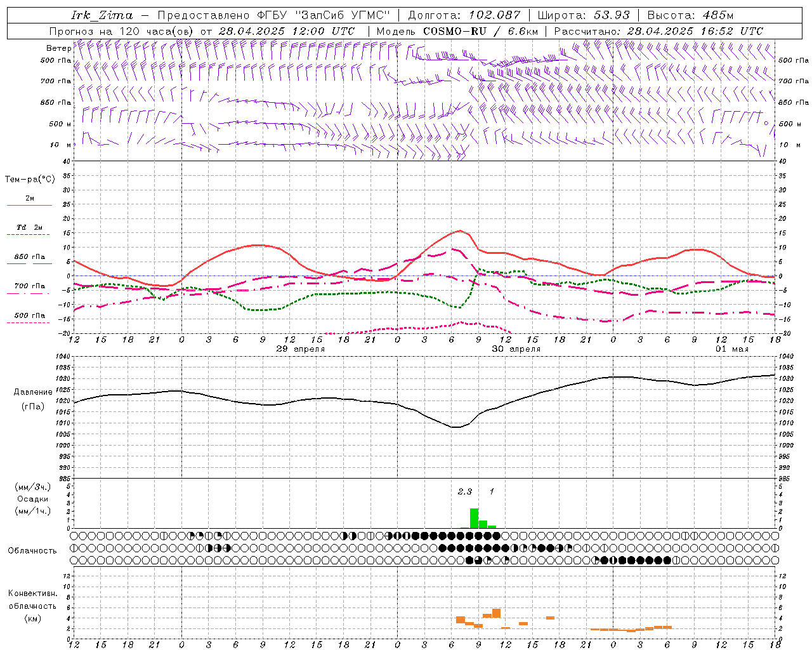Image resolution: width=812 pixels, height=650 pixels.
Task: Click the "Конвективн." convective cloud label
Action: (x=32, y=594)
